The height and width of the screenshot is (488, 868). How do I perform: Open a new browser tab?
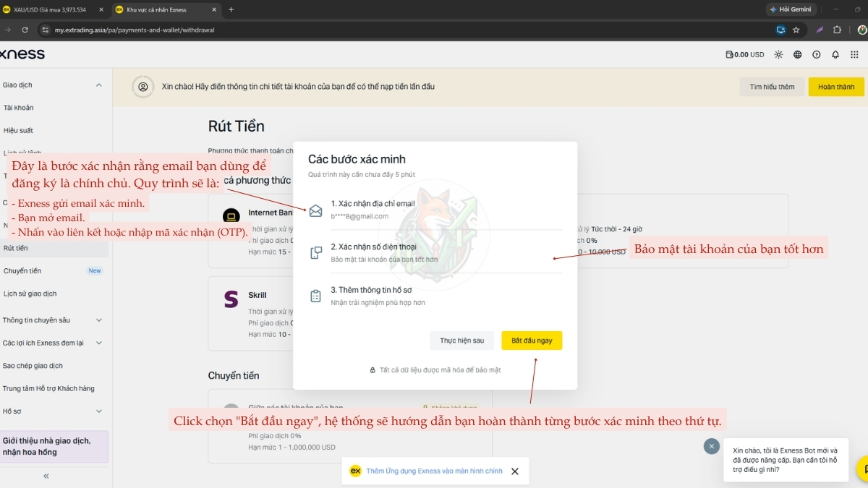point(231,9)
